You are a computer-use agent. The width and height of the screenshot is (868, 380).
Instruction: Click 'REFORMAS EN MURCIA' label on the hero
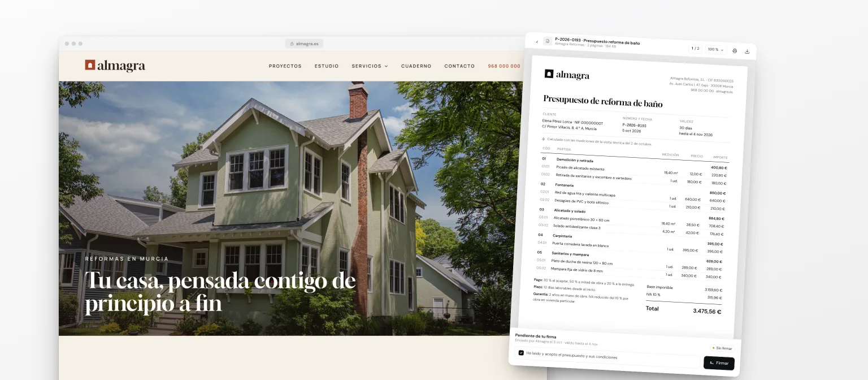tap(127, 259)
